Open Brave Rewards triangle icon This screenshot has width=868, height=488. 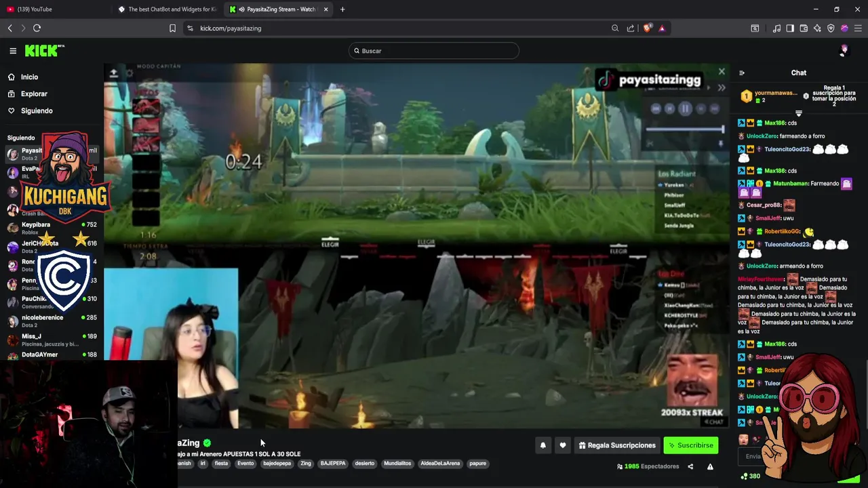coord(662,28)
